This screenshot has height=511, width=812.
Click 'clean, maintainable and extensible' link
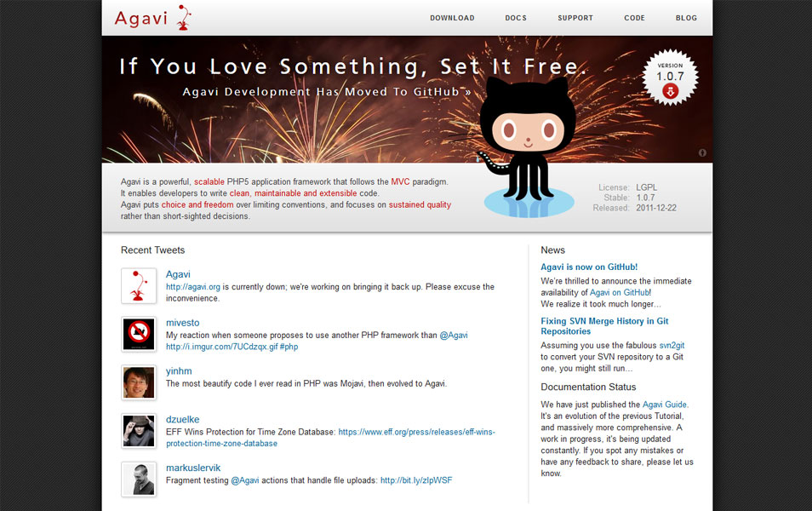293,193
